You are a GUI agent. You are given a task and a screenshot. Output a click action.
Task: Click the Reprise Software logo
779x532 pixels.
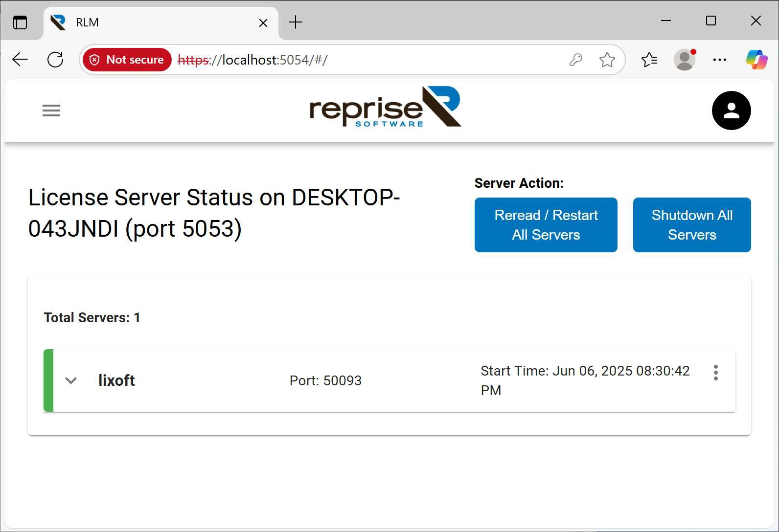pos(385,107)
